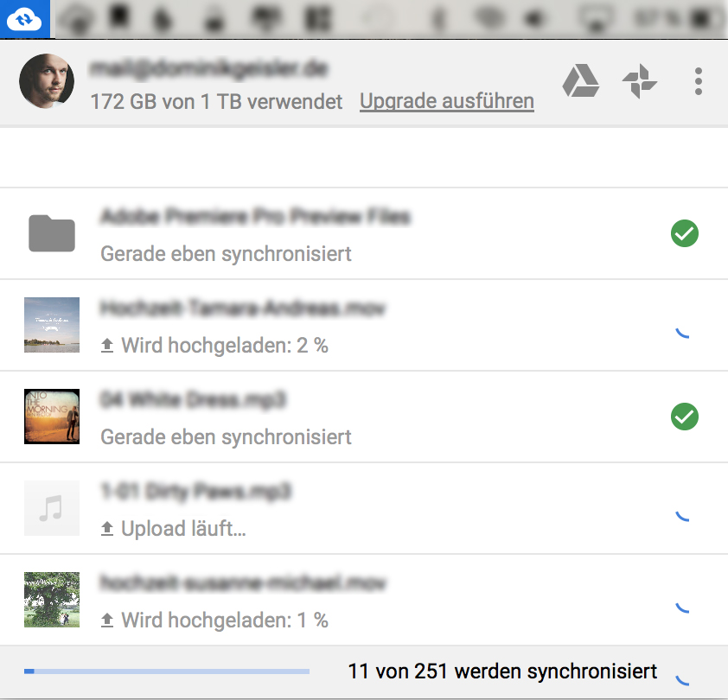Select the Upload läuft… file row
The height and width of the screenshot is (700, 728).
click(364, 508)
